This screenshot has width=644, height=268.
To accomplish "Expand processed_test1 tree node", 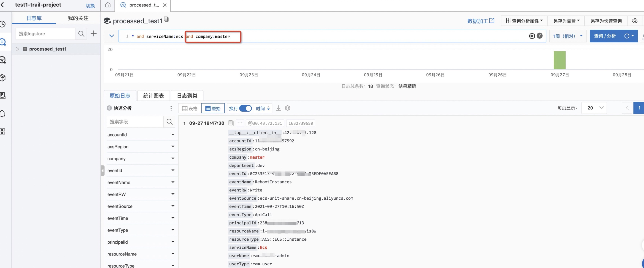I will pyautogui.click(x=17, y=49).
